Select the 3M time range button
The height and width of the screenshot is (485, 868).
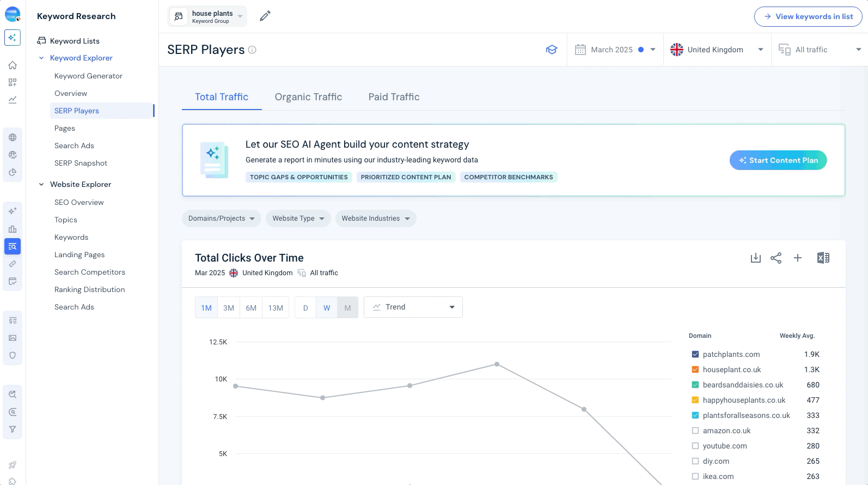[229, 307]
